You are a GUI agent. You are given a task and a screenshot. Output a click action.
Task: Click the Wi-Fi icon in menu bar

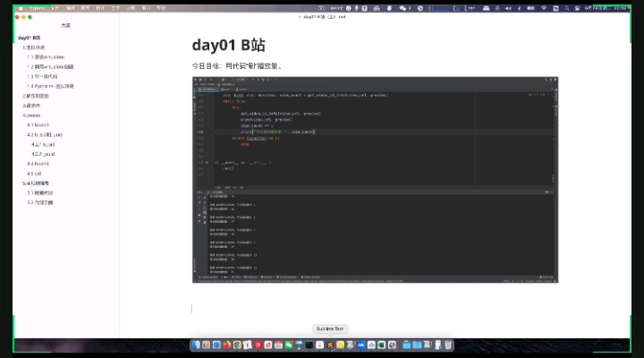pyautogui.click(x=544, y=8)
